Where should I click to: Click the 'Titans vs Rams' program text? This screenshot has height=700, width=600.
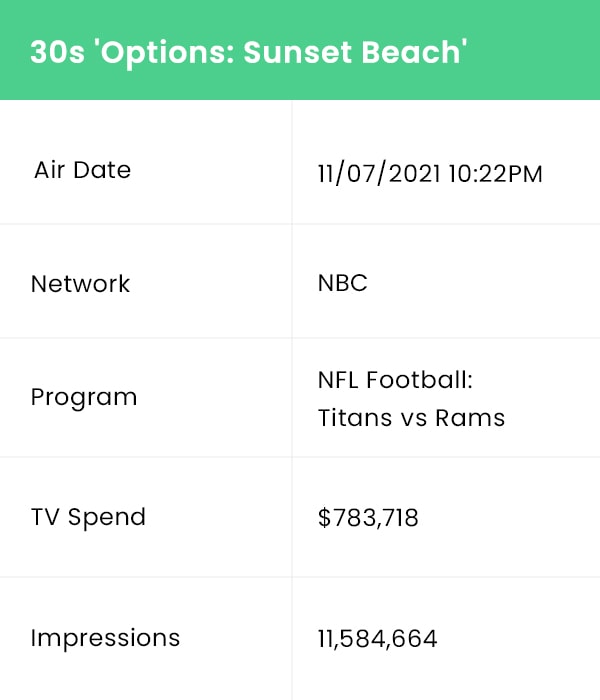point(411,418)
